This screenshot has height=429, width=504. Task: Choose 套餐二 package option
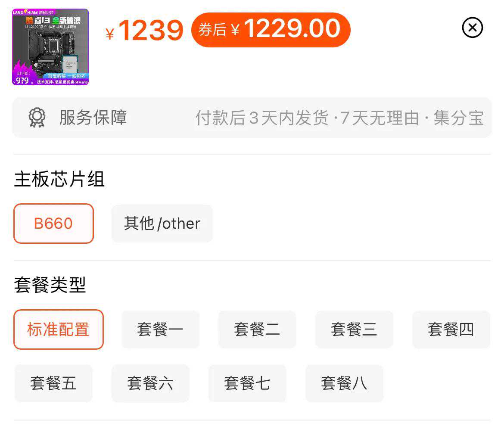coord(257,330)
